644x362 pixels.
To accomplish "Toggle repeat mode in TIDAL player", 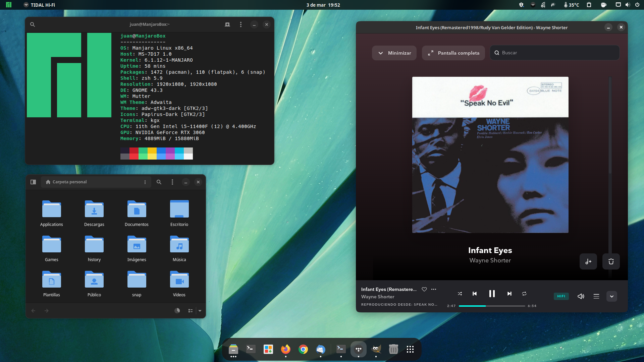I will [x=524, y=294].
